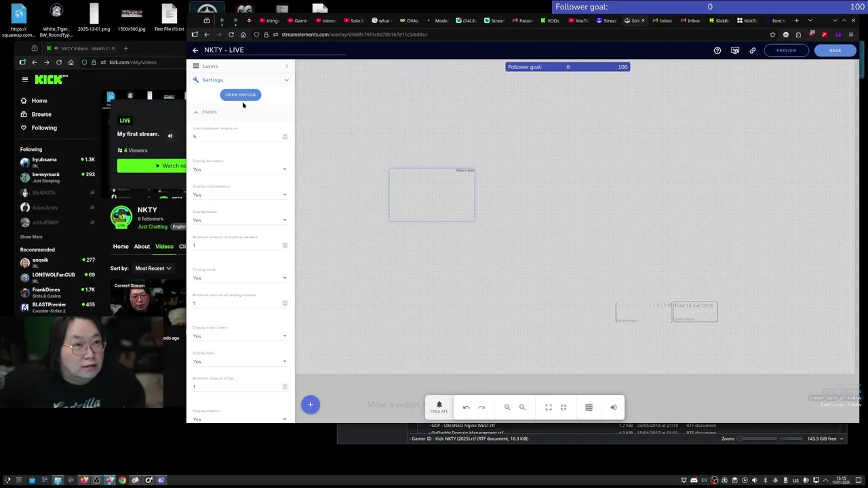868x488 pixels.
Task: Switch to the OVAs browser tab
Action: pyautogui.click(x=410, y=20)
